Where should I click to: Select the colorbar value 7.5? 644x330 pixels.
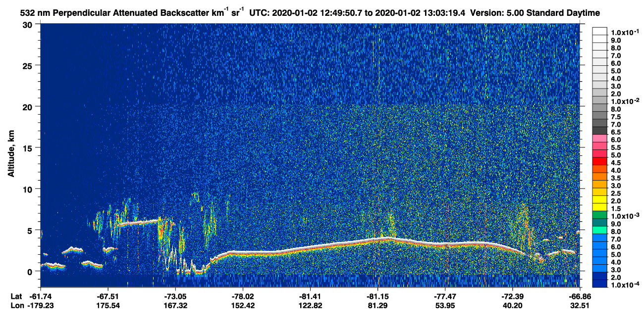pyautogui.click(x=616, y=117)
